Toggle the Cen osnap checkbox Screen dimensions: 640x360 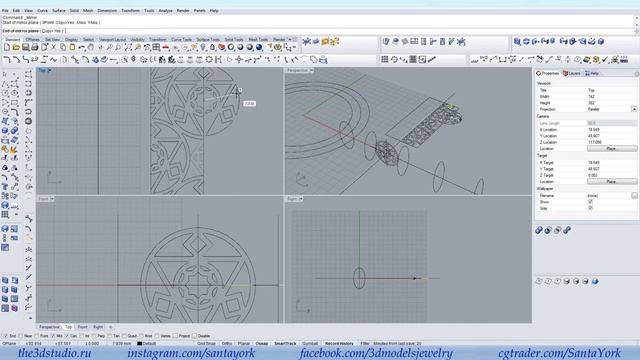(67, 336)
